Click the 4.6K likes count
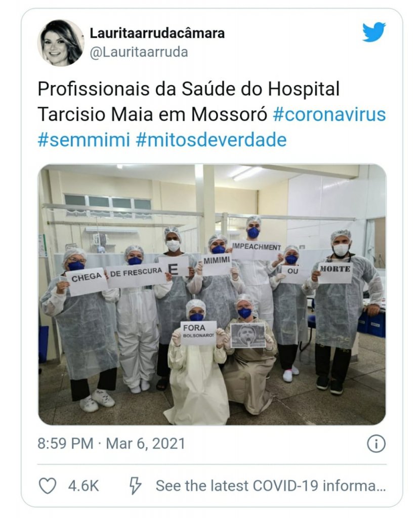 coord(83,486)
